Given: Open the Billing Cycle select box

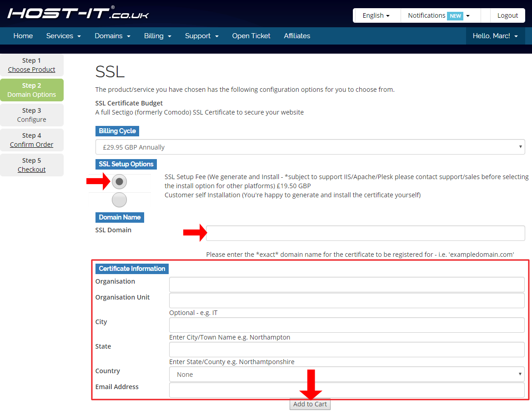Looking at the screenshot, I should [310, 147].
